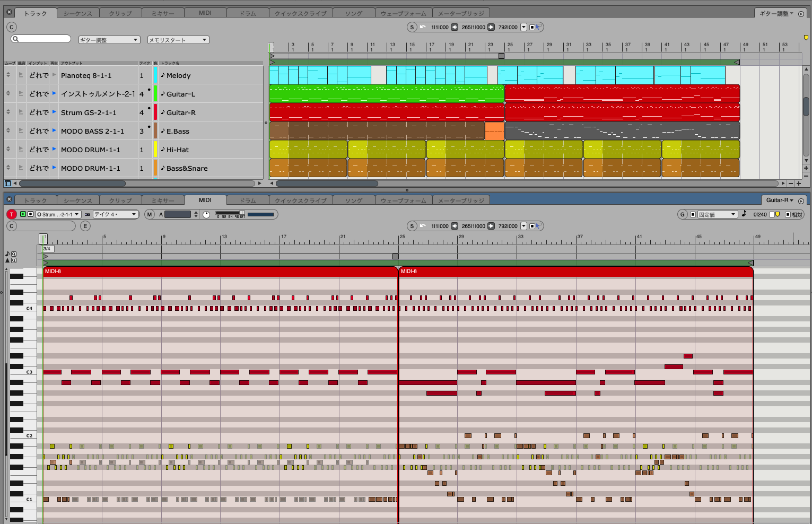Toggle the green play-enable button in MIDI editor
Image resolution: width=812 pixels, height=524 pixels.
[x=23, y=214]
